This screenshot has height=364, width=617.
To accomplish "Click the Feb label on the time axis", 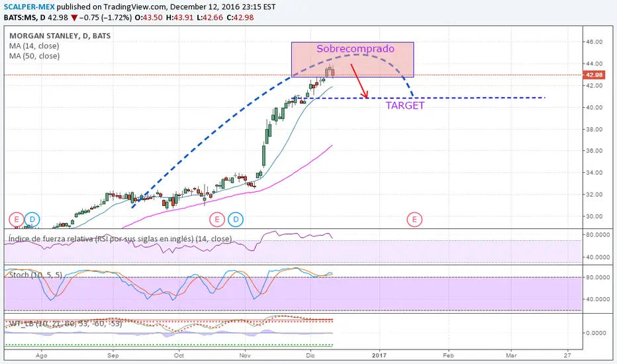I will (448, 355).
